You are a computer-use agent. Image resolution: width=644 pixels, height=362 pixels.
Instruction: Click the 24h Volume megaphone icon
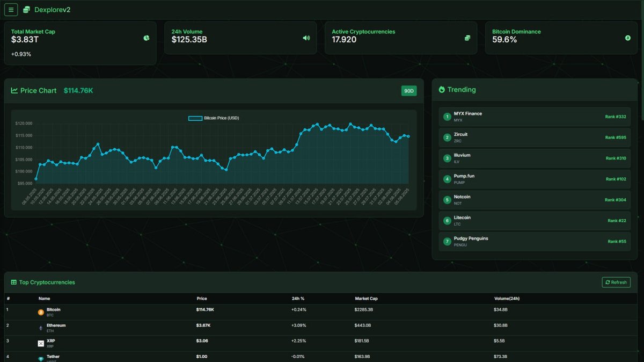tap(306, 38)
